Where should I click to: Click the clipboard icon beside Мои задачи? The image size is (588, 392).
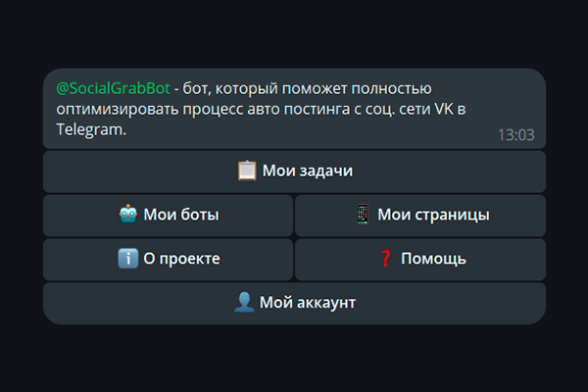pos(247,171)
